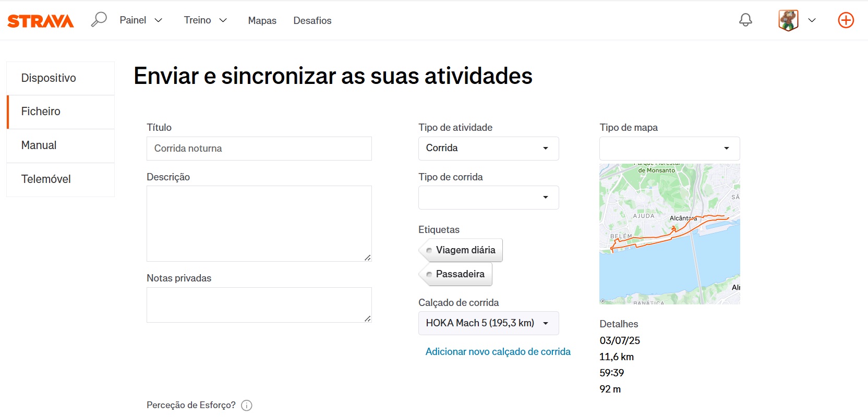Go to Desafios in top navigation
This screenshot has height=417, width=868.
312,20
